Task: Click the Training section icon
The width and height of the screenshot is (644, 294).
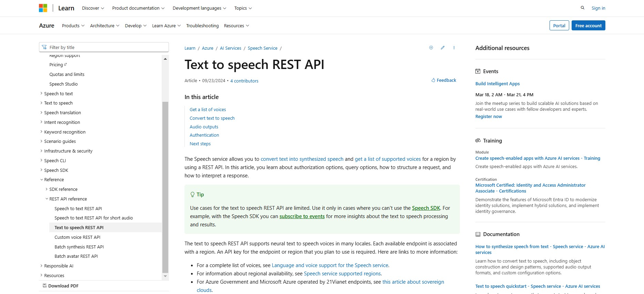Action: (478, 140)
